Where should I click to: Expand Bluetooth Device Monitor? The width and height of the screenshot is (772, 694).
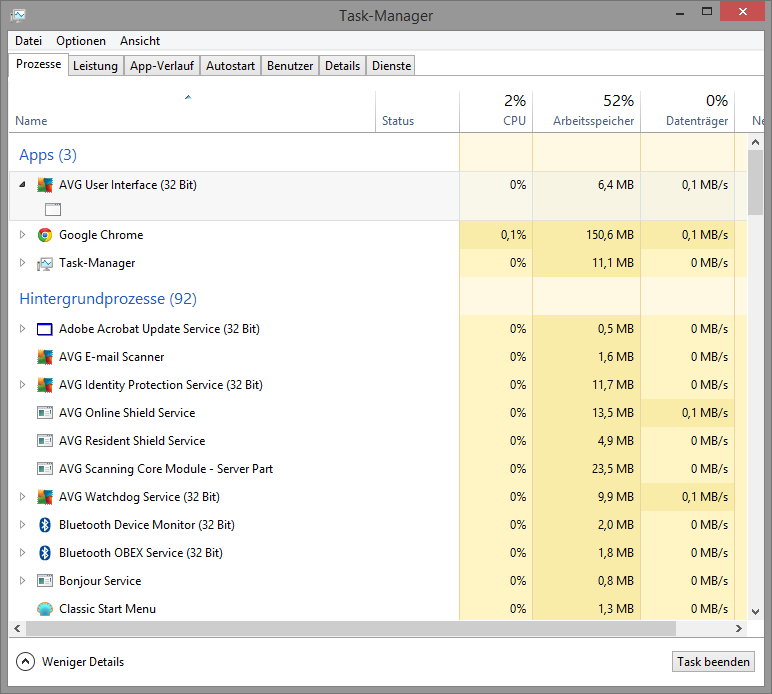click(22, 525)
